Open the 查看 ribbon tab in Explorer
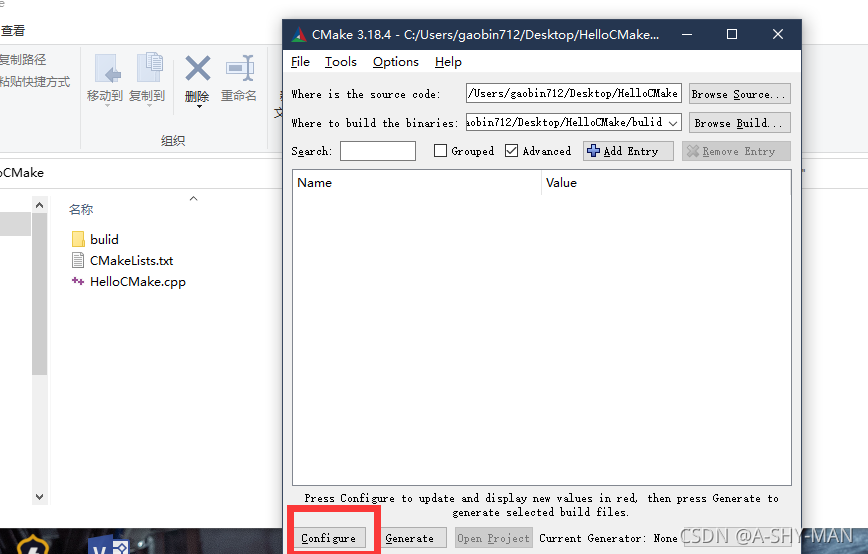 click(x=12, y=30)
